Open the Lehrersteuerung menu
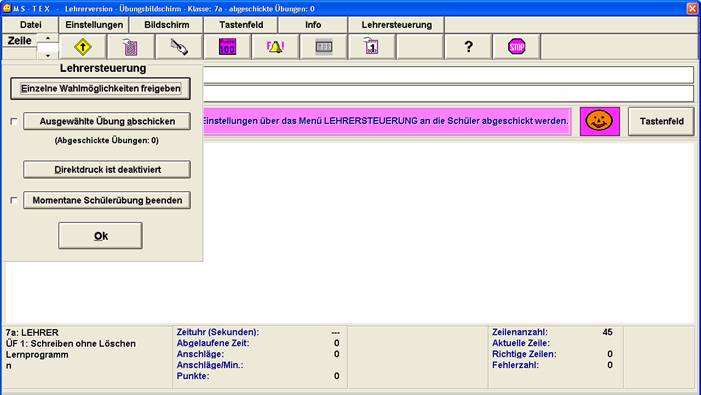The image size is (701, 395). point(397,25)
